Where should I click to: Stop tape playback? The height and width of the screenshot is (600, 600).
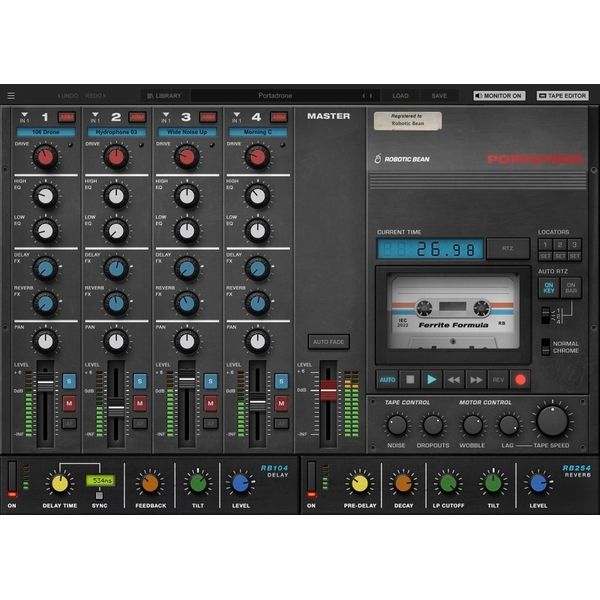coord(410,380)
